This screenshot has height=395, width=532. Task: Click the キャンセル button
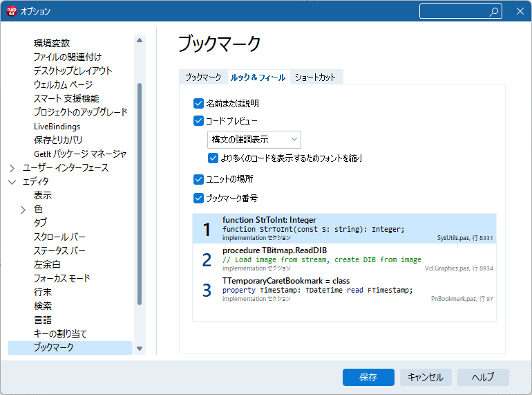pos(426,377)
